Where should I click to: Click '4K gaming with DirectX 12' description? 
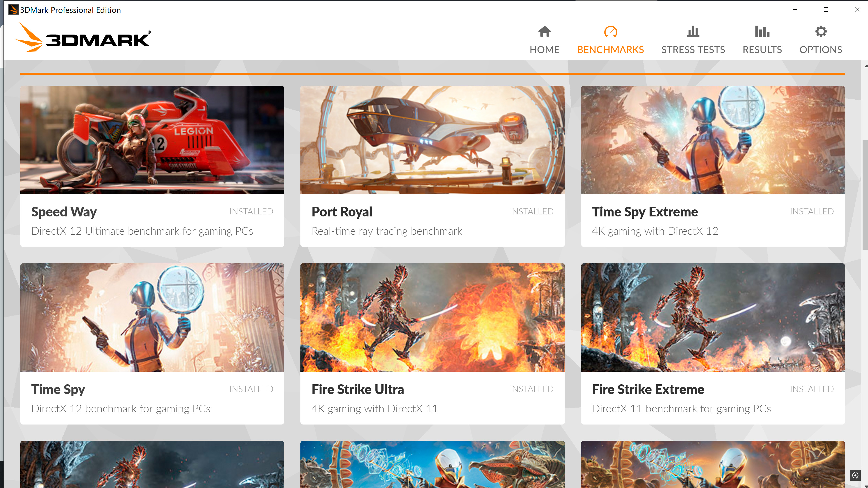655,231
